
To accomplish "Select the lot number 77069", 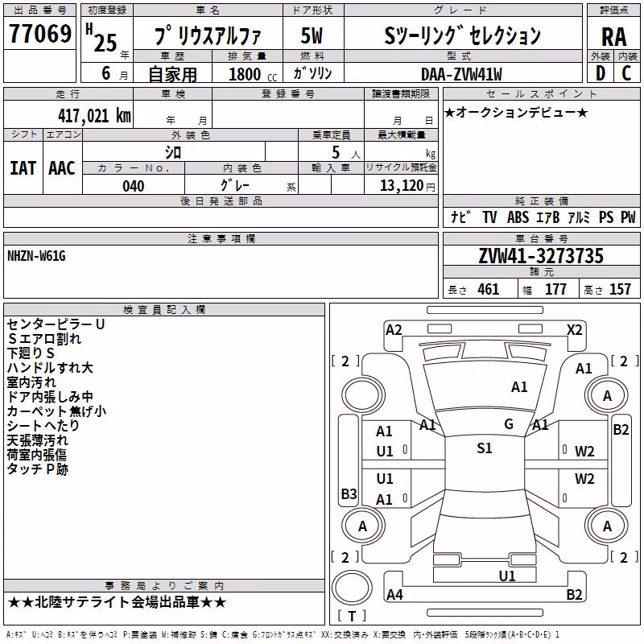I will click(40, 33).
